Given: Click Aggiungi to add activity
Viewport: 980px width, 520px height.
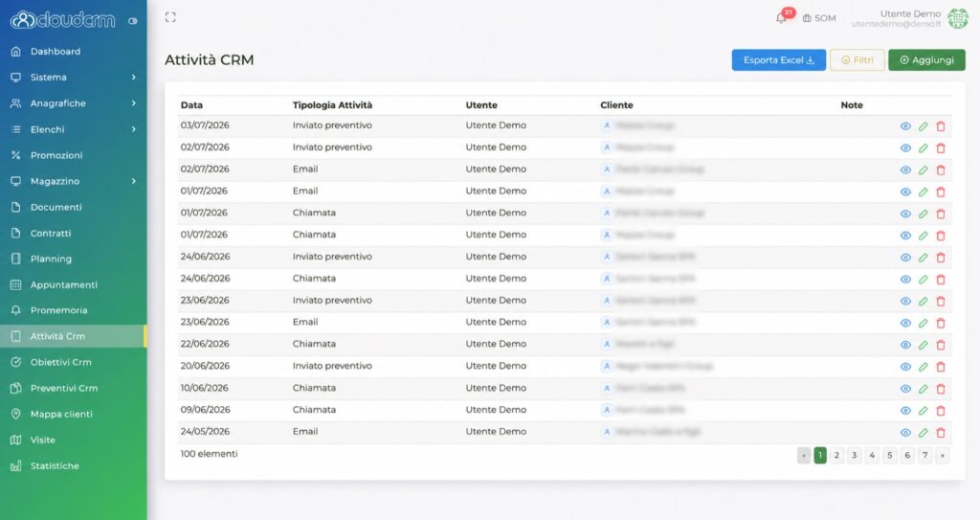Looking at the screenshot, I should coord(926,60).
